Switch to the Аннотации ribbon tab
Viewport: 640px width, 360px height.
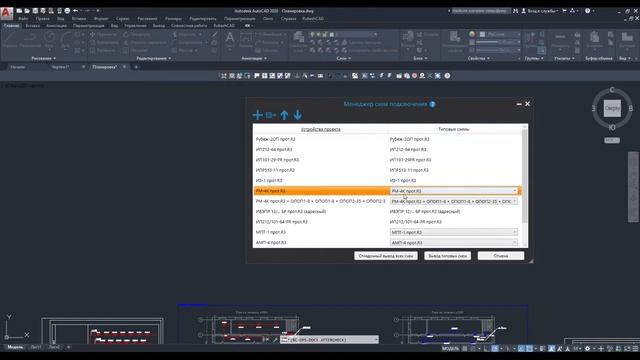coord(56,26)
